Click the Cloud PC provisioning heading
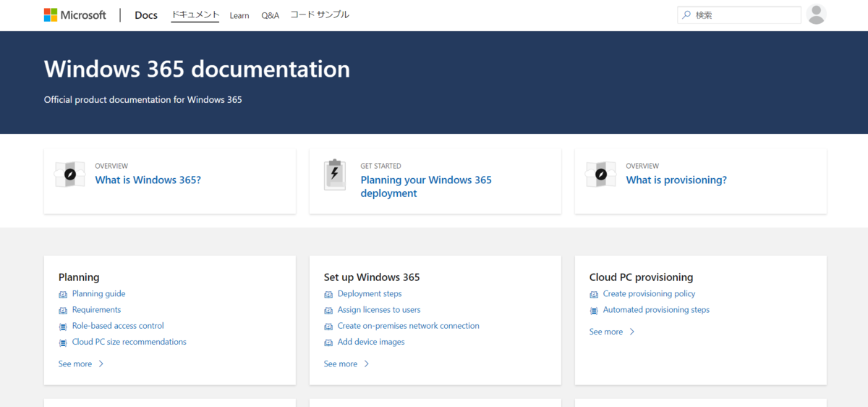 coord(641,277)
